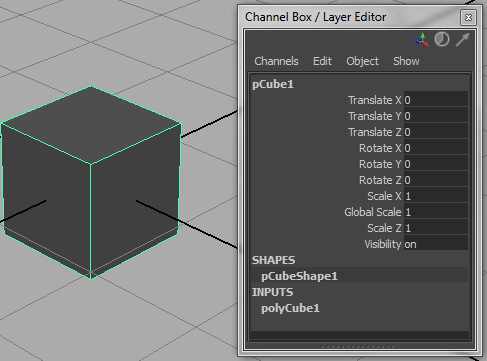Select the Rotate Y channel label
Screen dimensions: 487x361
[x=380, y=164]
